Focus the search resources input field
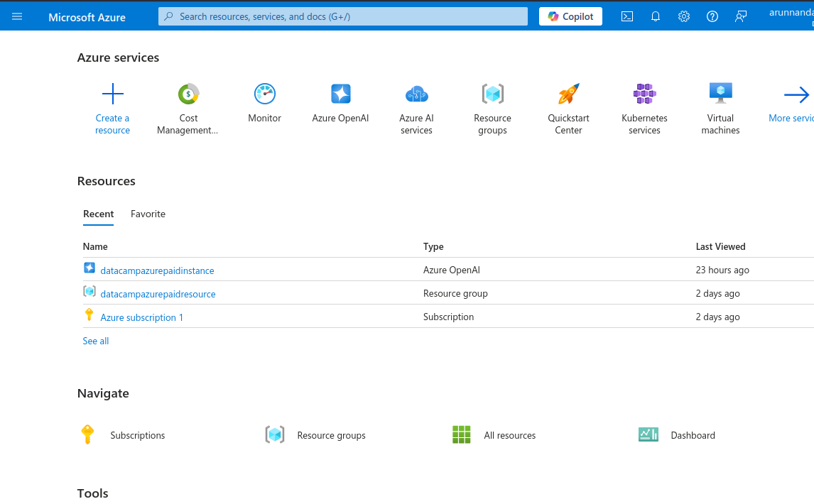The height and width of the screenshot is (504, 814). pos(342,16)
